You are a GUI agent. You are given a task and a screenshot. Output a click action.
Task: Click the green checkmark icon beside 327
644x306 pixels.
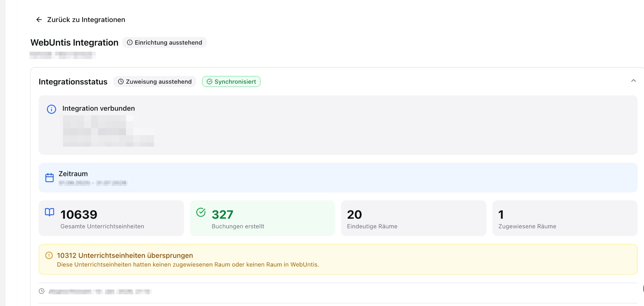click(x=201, y=212)
